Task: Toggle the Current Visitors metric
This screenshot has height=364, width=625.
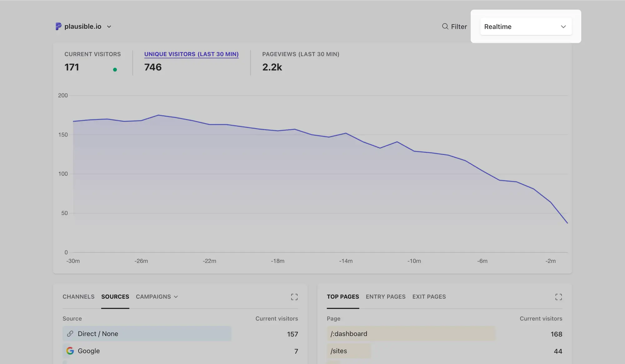Action: (92, 61)
